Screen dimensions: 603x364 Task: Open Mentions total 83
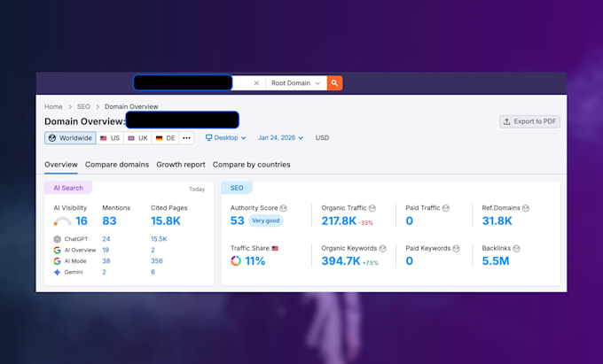pos(109,221)
